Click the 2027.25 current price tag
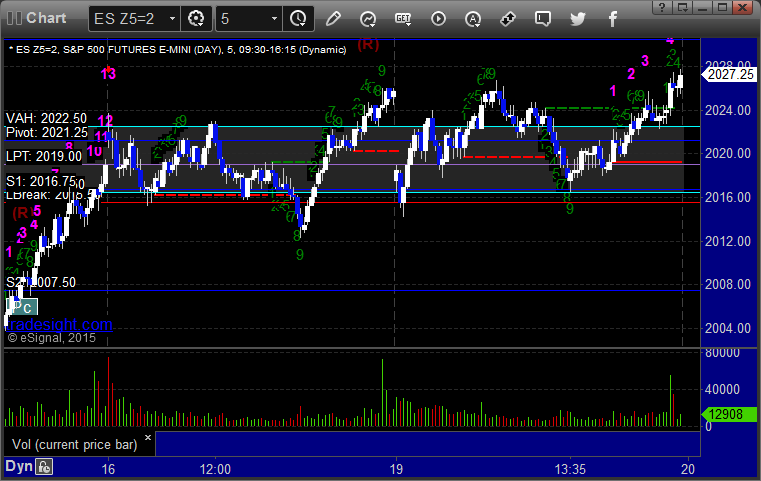Image resolution: width=761 pixels, height=481 pixels. (x=729, y=74)
